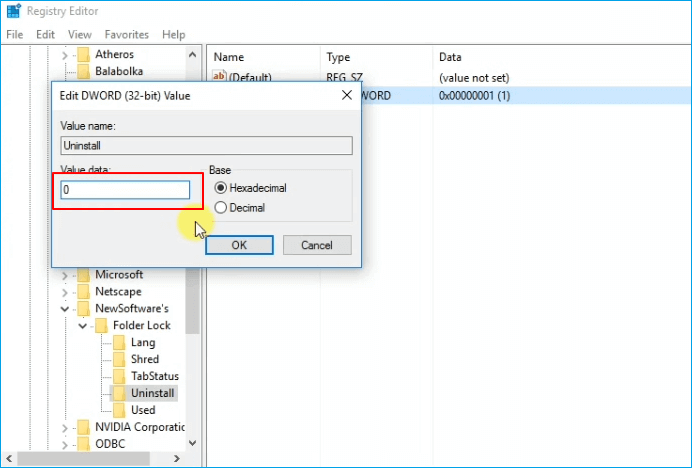Click the Microsoft key folder icon
The height and width of the screenshot is (468, 692).
83,274
